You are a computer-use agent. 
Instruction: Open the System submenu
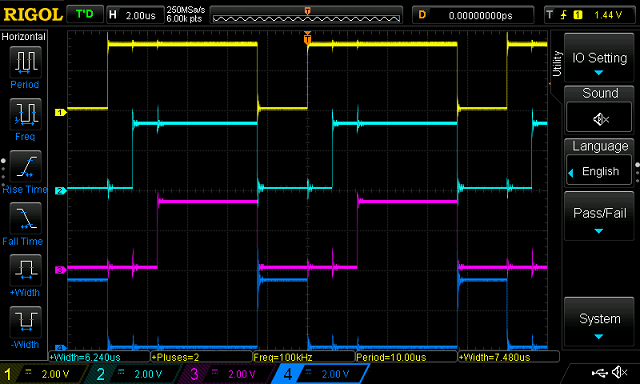(x=599, y=322)
